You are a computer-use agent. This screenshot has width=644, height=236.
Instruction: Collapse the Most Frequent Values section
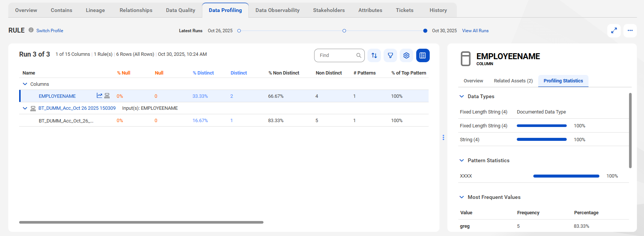pos(462,197)
